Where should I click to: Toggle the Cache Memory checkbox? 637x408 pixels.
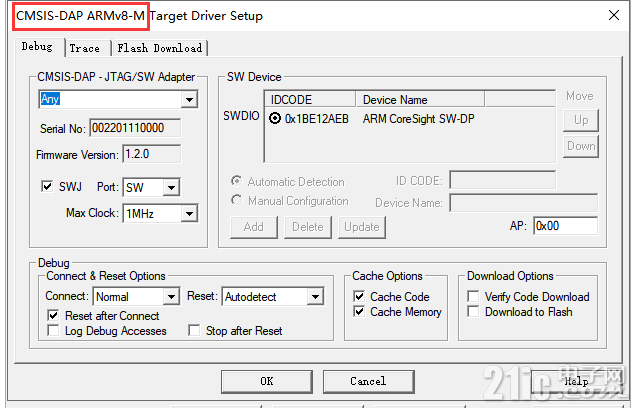point(359,312)
